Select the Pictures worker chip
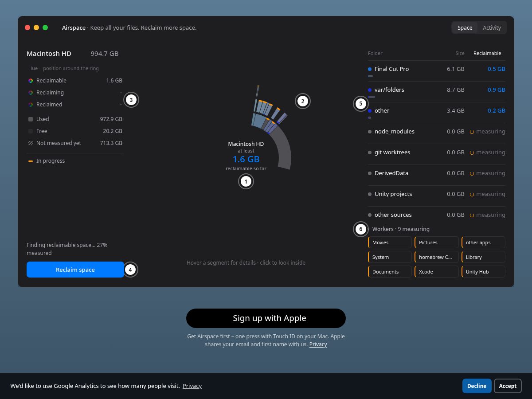Viewport: 532px width, 399px height. 437,243
